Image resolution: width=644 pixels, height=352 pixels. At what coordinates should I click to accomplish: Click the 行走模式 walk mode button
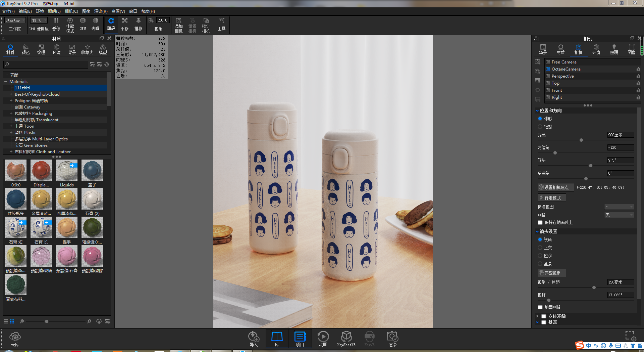click(x=551, y=197)
